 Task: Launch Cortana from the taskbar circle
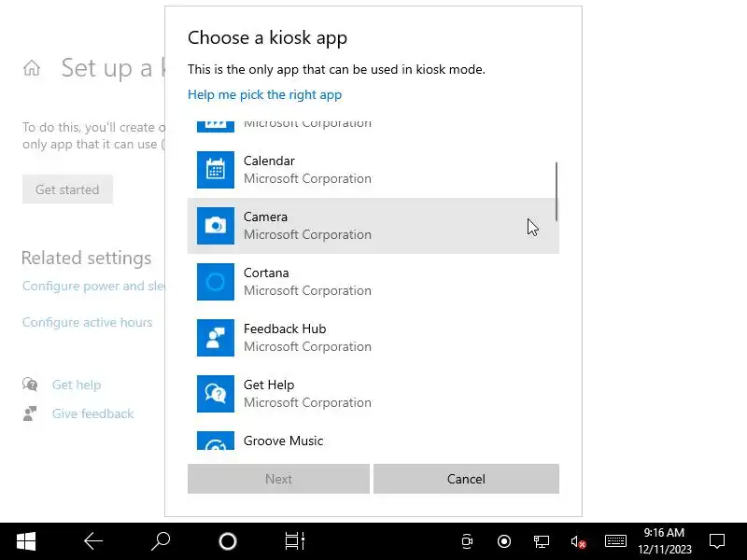point(228,541)
